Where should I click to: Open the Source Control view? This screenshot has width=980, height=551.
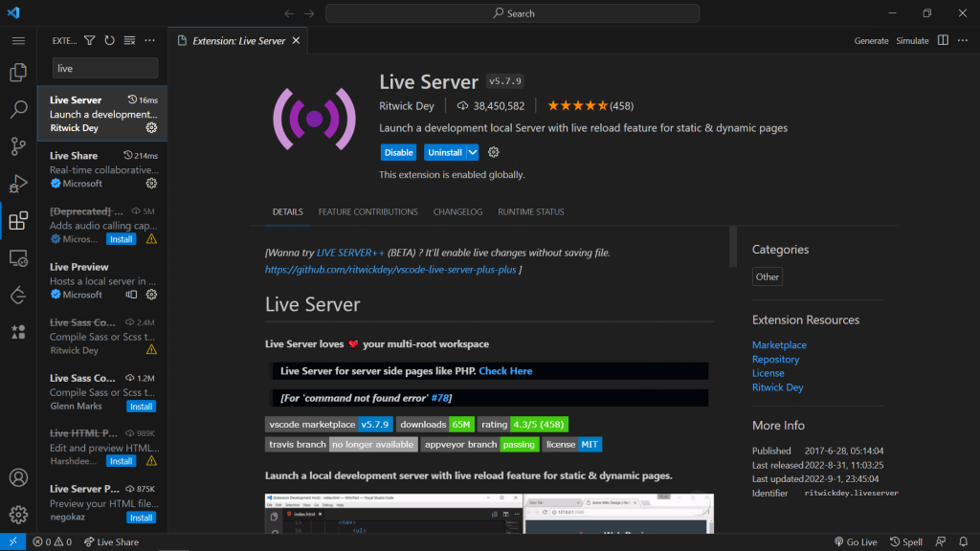click(x=18, y=146)
